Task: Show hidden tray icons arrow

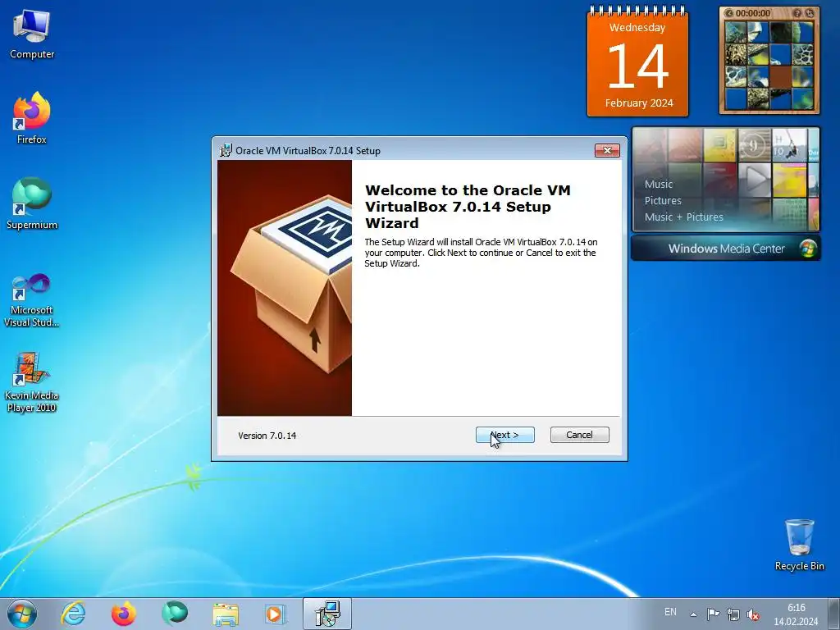Action: [693, 614]
